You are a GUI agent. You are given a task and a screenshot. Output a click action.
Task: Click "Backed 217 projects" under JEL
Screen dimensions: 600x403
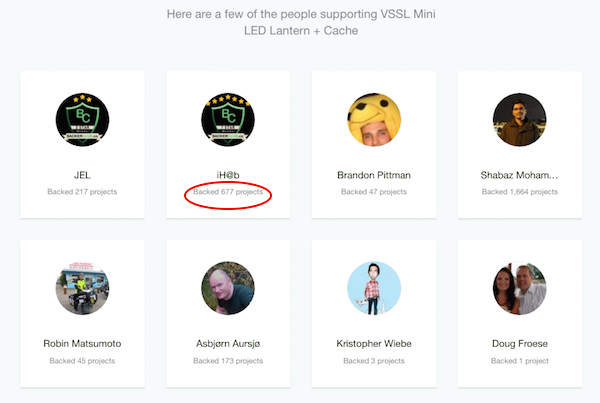point(82,191)
